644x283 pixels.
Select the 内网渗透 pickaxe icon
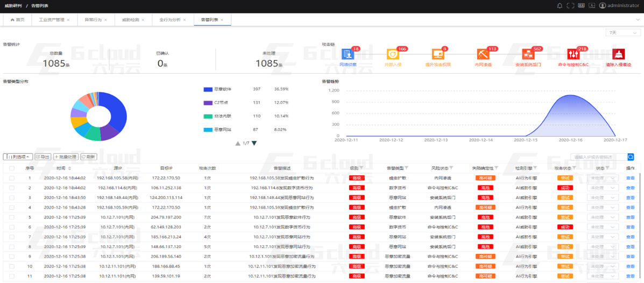coord(483,54)
